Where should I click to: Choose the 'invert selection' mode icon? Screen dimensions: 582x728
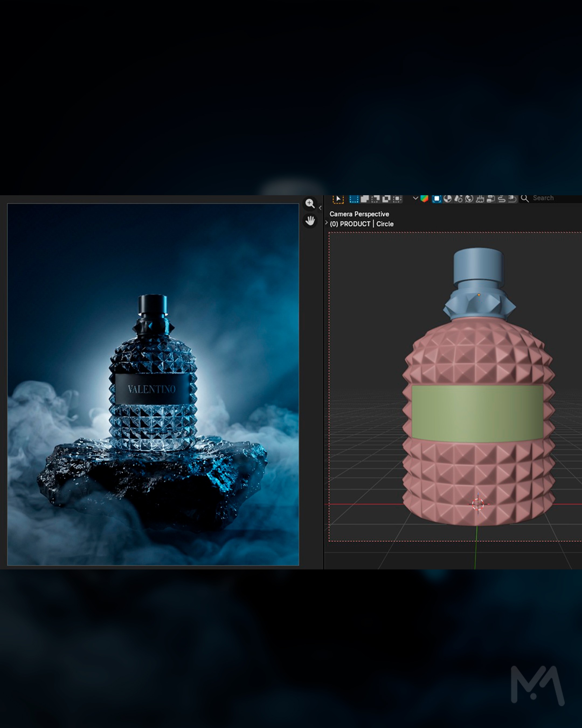(386, 199)
